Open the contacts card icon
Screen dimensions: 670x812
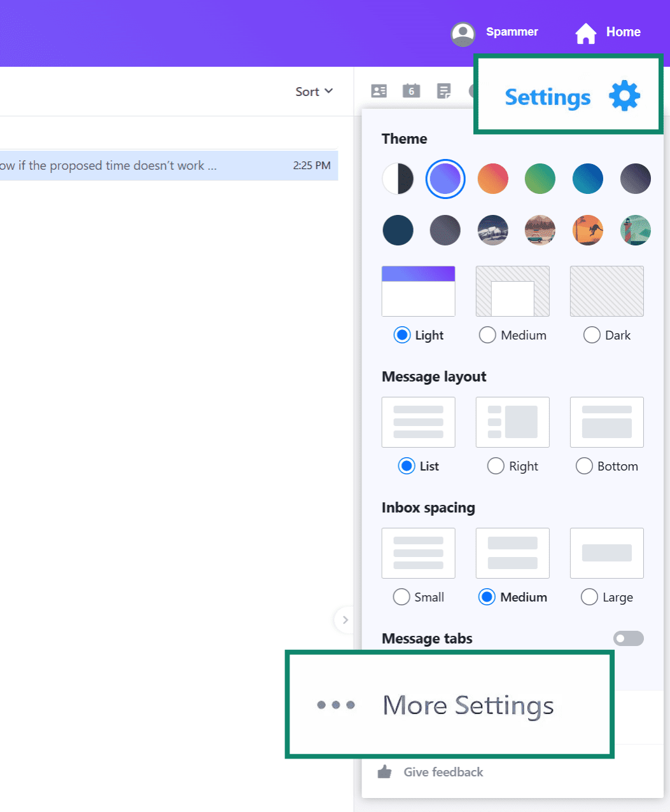379,91
